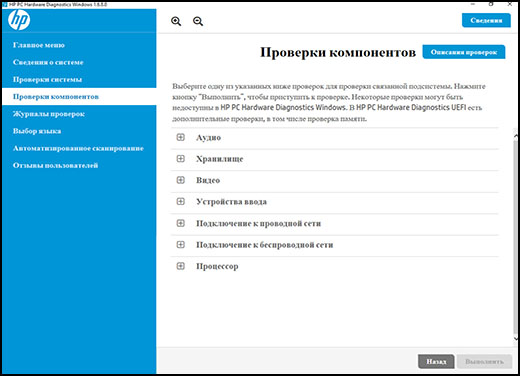Click the Устройства ввода label
Screen dimensions: 520x376
pyautogui.click(x=231, y=202)
